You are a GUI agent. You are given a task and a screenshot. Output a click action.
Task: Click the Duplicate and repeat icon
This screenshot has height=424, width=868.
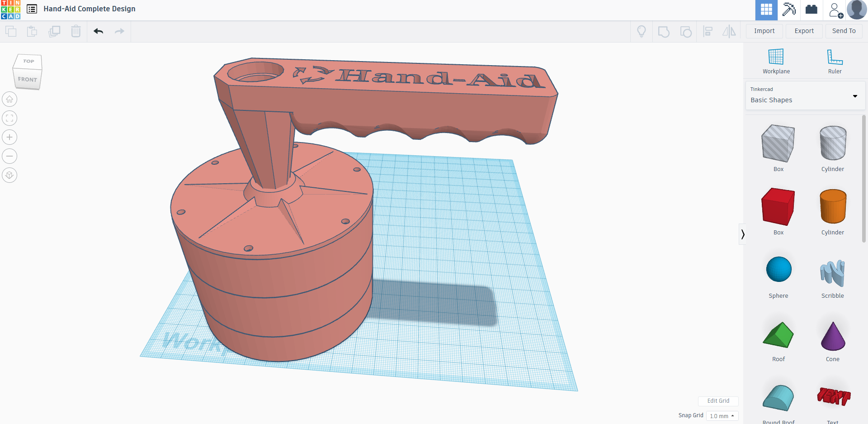point(54,31)
